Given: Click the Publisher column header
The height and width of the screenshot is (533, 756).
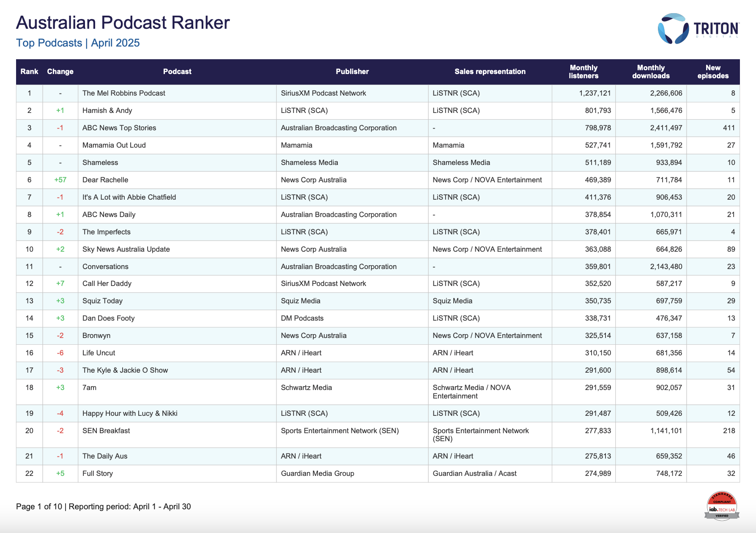Looking at the screenshot, I should (x=352, y=71).
